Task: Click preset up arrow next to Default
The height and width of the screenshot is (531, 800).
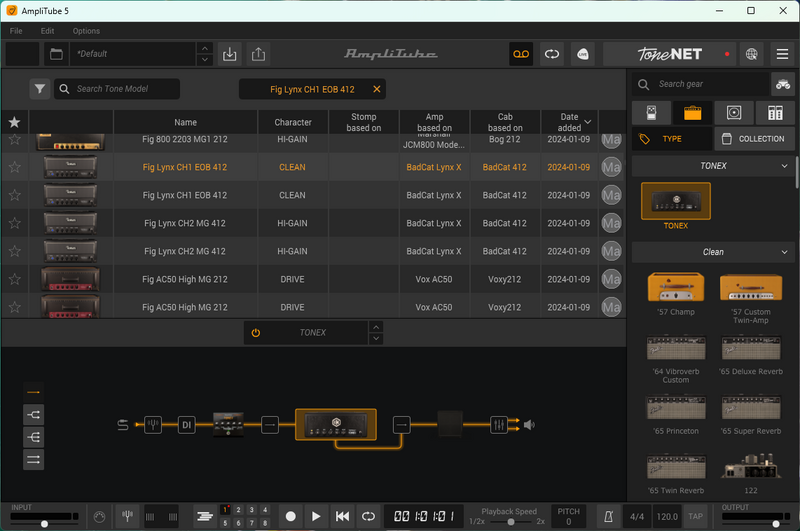Action: tap(205, 48)
